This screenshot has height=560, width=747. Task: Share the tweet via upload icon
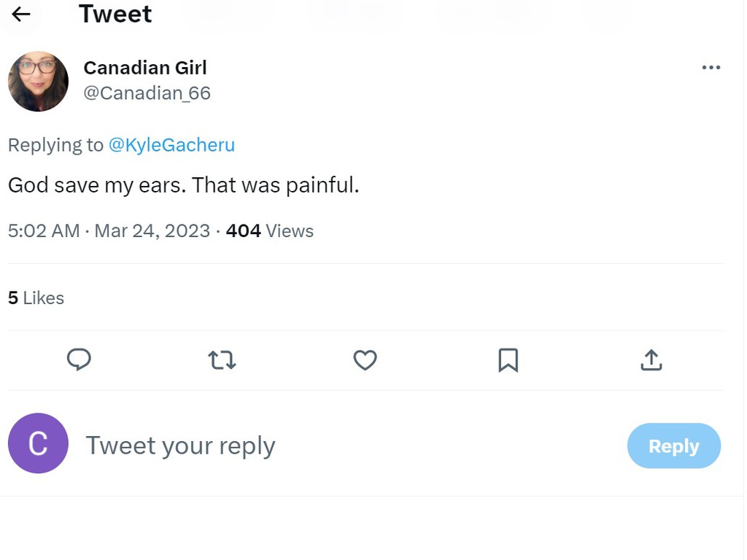pos(651,360)
